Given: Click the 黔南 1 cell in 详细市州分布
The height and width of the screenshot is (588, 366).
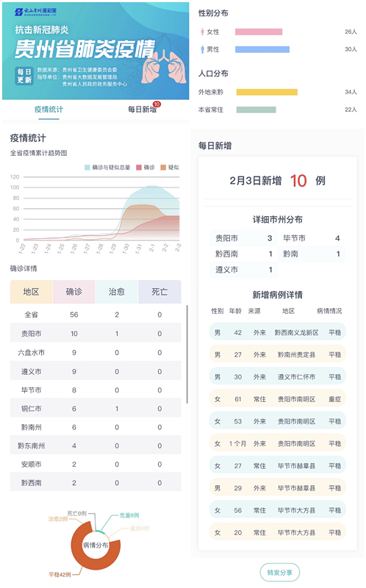Looking at the screenshot, I should (312, 254).
